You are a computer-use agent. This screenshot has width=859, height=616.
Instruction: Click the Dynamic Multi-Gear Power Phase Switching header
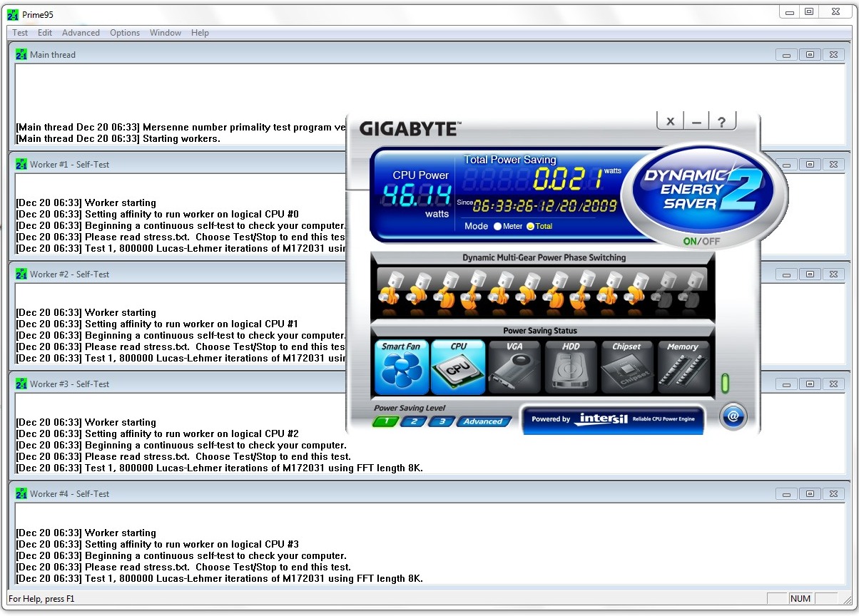click(x=544, y=257)
